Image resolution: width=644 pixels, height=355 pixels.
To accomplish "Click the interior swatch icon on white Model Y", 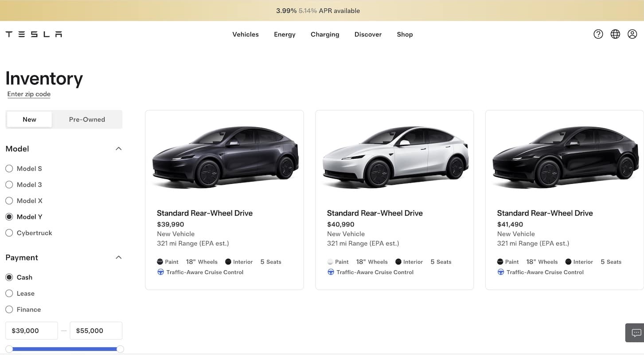I will pos(398,261).
